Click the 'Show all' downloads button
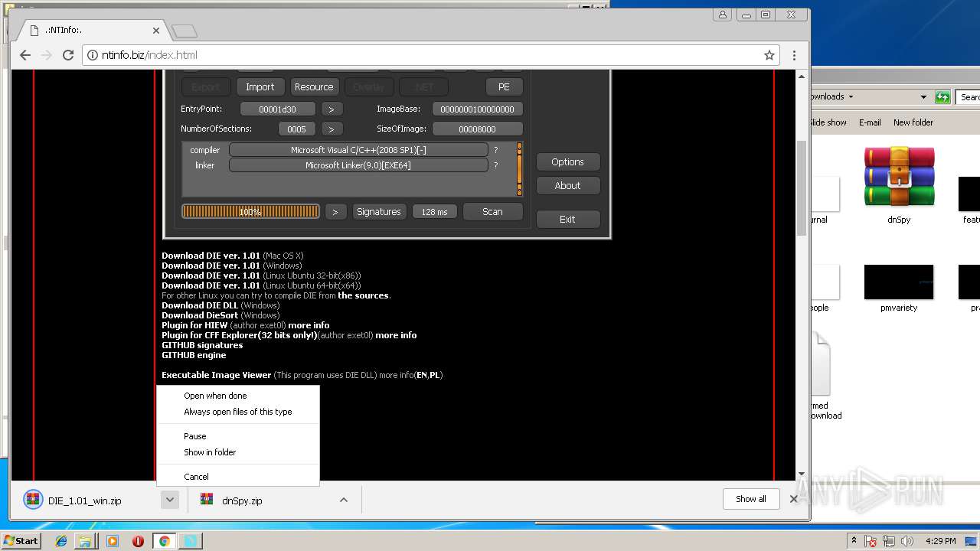980x551 pixels. (750, 499)
